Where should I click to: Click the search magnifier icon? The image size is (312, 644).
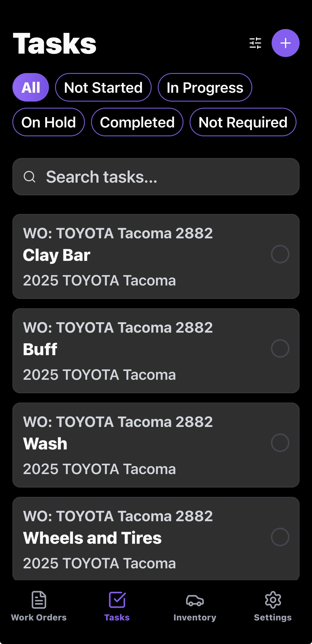click(29, 177)
